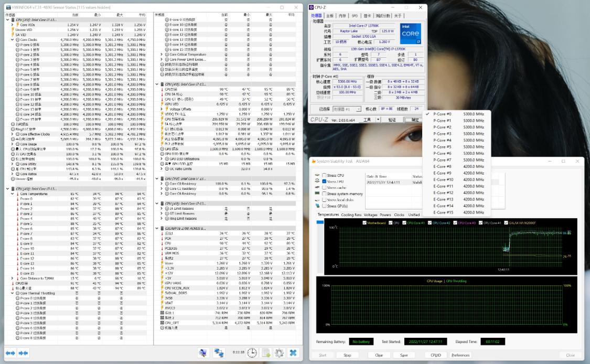Viewport: 590px width, 364px height.
Task: Click the Stress GPU(s) graphics card icon
Action: pos(317,206)
